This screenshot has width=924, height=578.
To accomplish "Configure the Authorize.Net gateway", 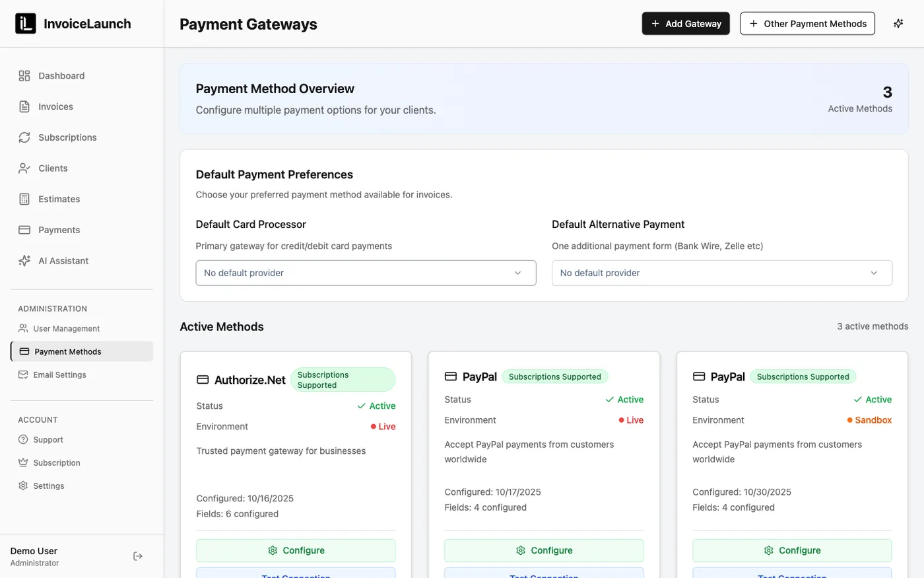I will pyautogui.click(x=296, y=550).
